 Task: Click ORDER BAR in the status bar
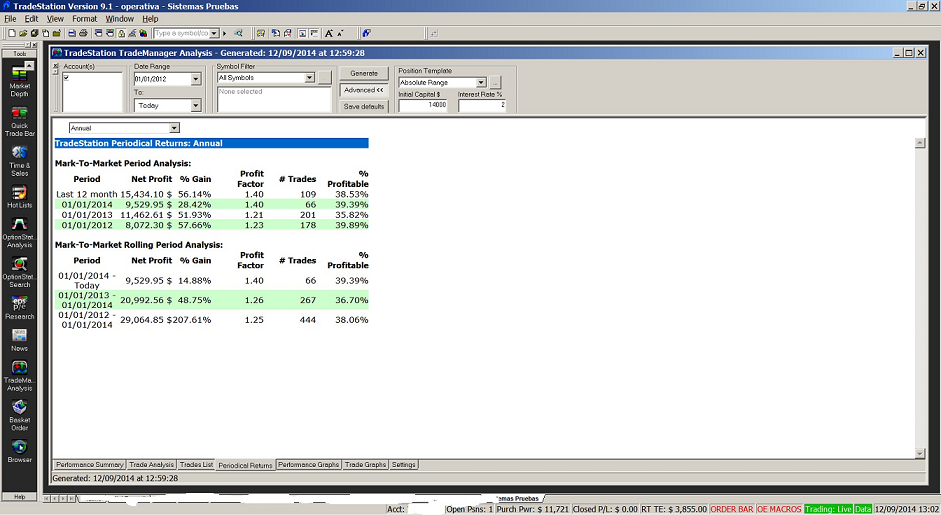coord(732,509)
